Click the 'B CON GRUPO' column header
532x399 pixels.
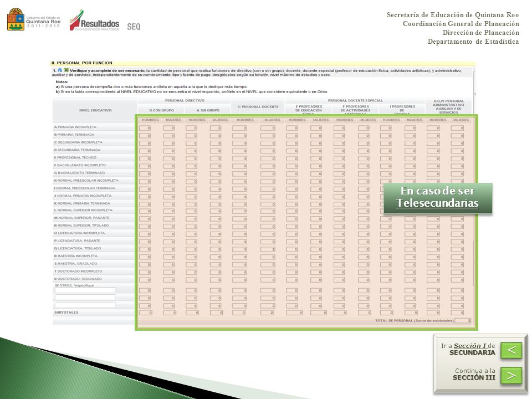tap(161, 110)
